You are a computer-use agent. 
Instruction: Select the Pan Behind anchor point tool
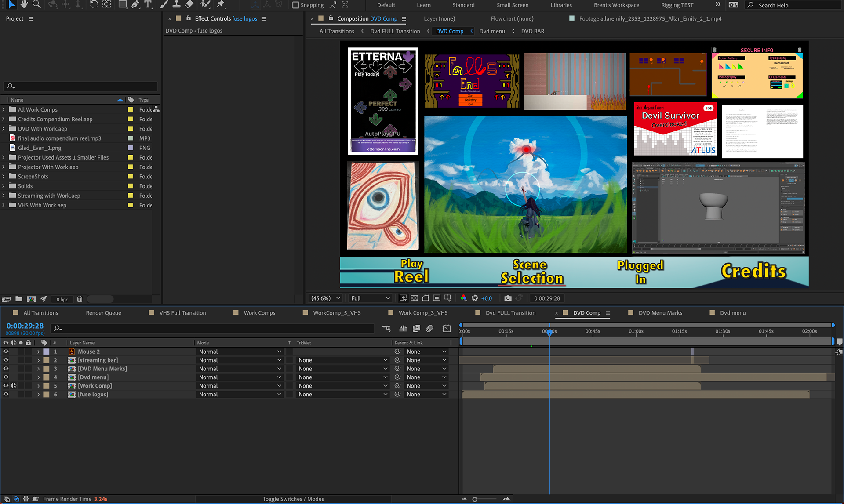[107, 4]
